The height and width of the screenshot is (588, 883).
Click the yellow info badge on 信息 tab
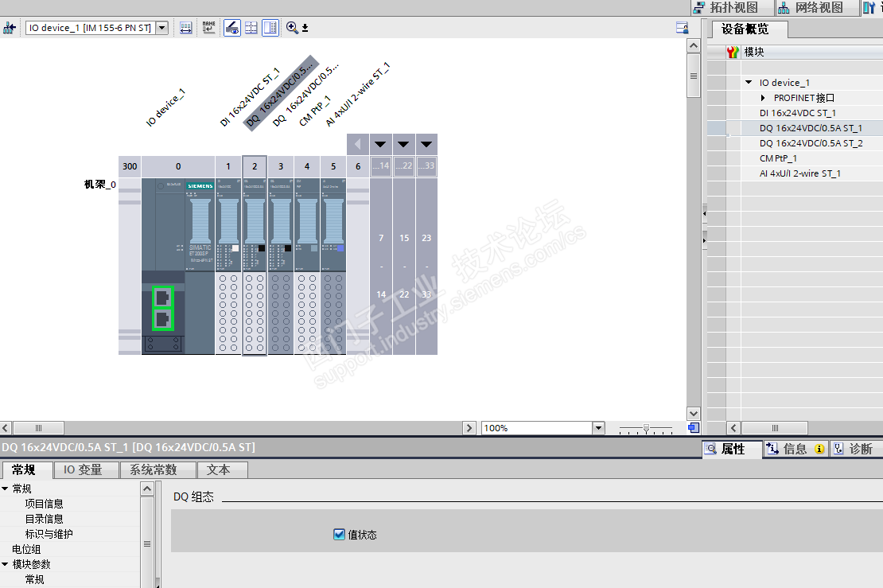pyautogui.click(x=819, y=449)
